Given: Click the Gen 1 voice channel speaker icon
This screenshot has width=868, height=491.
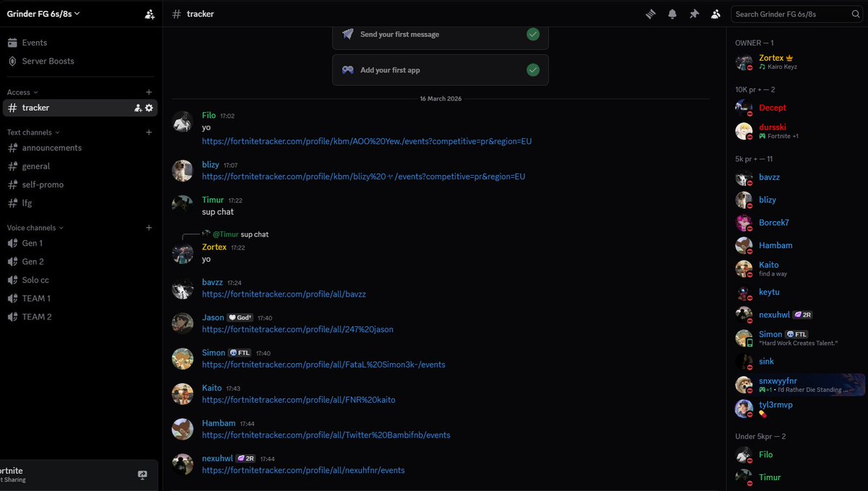Looking at the screenshot, I should pyautogui.click(x=12, y=243).
